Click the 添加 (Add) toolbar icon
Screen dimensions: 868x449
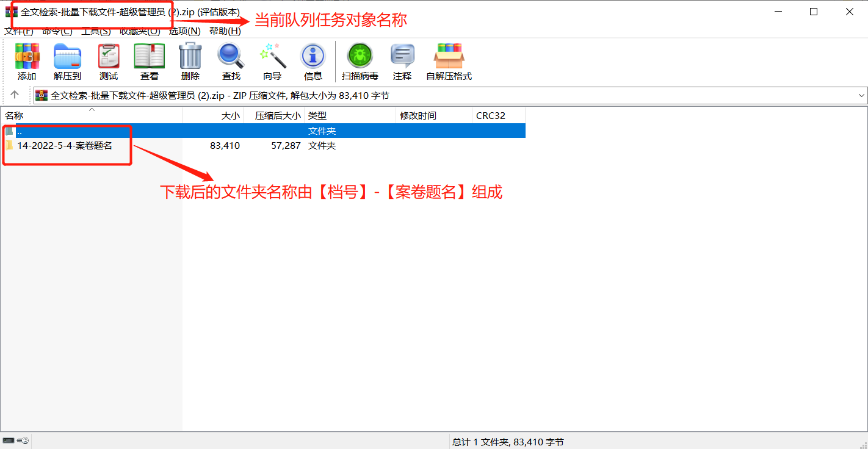27,62
